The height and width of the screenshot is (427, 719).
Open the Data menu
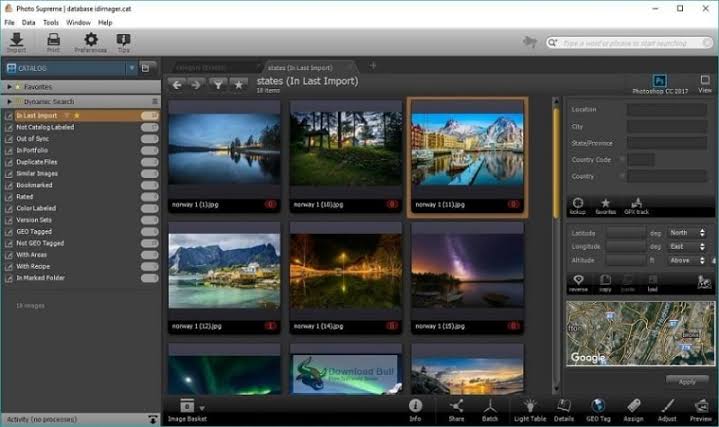pyautogui.click(x=28, y=22)
